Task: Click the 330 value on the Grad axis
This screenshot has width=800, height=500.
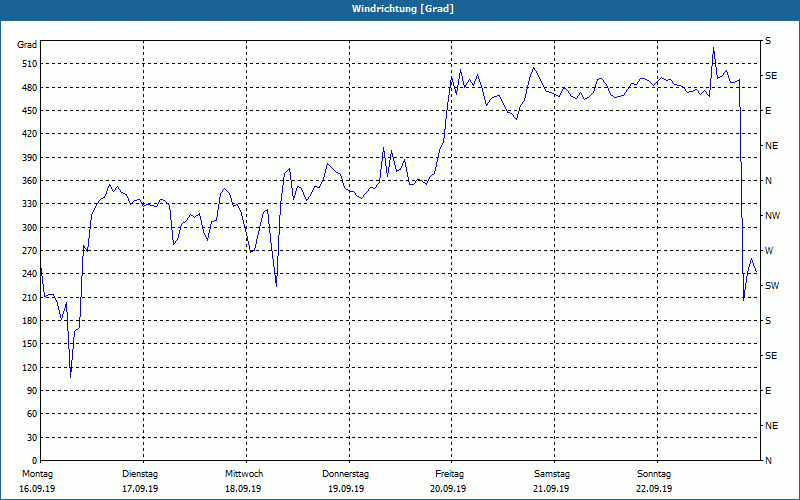Action: [29, 204]
